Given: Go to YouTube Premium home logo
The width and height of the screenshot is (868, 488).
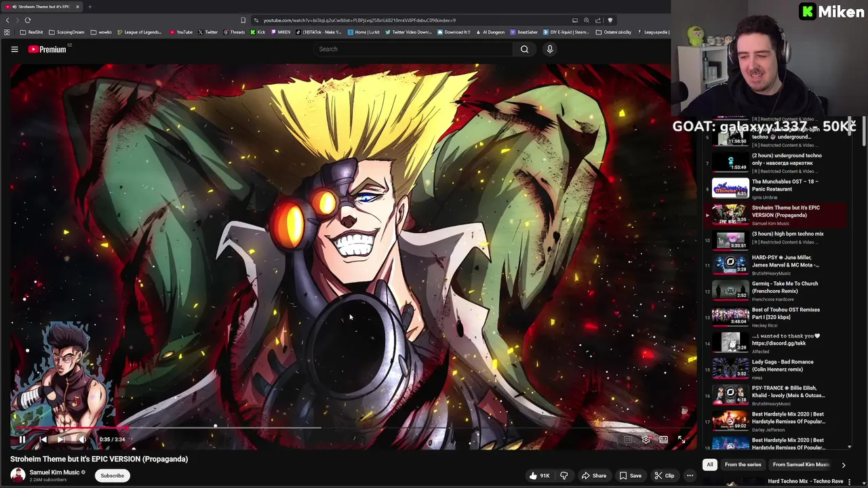Looking at the screenshot, I should coord(47,49).
